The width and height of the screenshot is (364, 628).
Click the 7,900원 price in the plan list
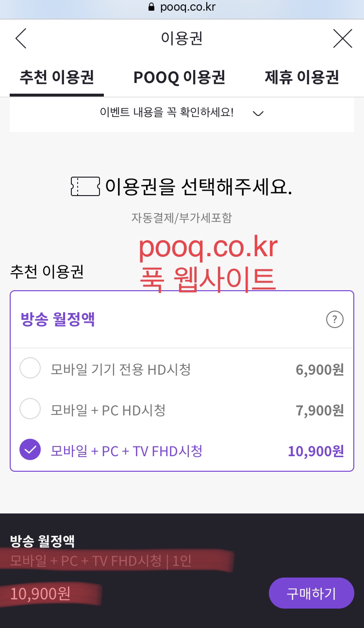click(x=319, y=411)
